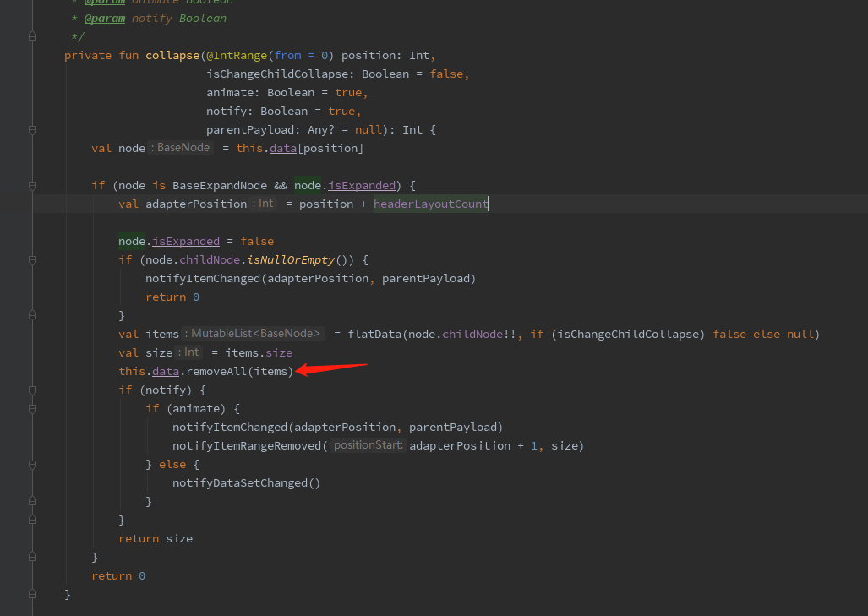Click 'BaseExpandNode' in the type check
The height and width of the screenshot is (616, 868).
tap(219, 185)
